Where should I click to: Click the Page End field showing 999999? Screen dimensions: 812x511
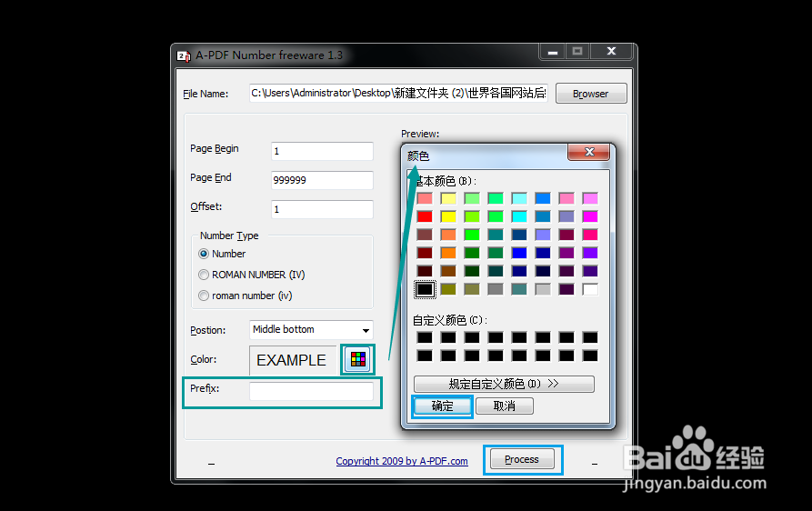(x=322, y=180)
